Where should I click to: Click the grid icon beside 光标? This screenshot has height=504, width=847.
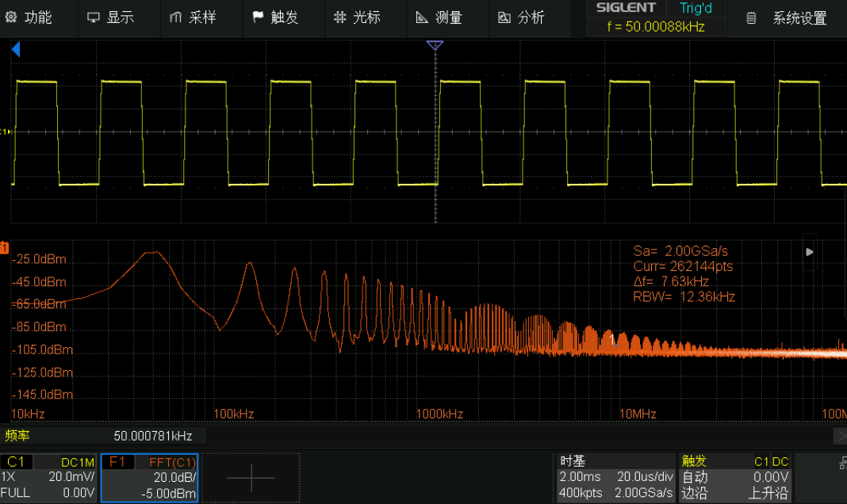pyautogui.click(x=339, y=17)
